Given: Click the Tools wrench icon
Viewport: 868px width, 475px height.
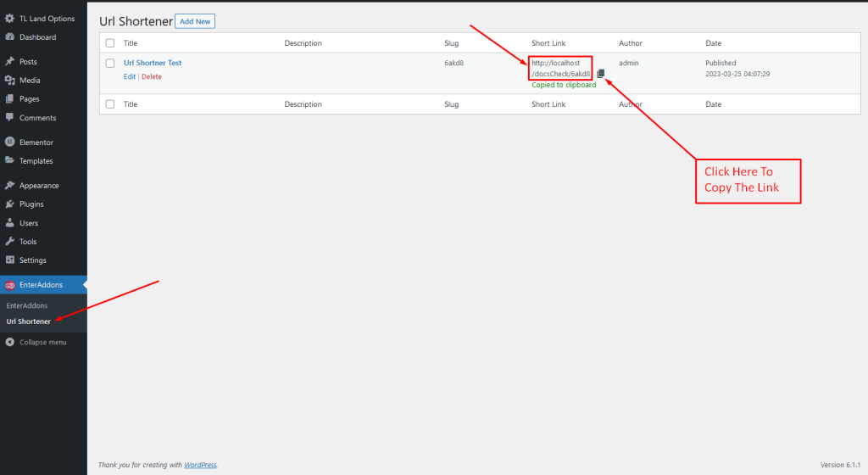Looking at the screenshot, I should coord(9,242).
